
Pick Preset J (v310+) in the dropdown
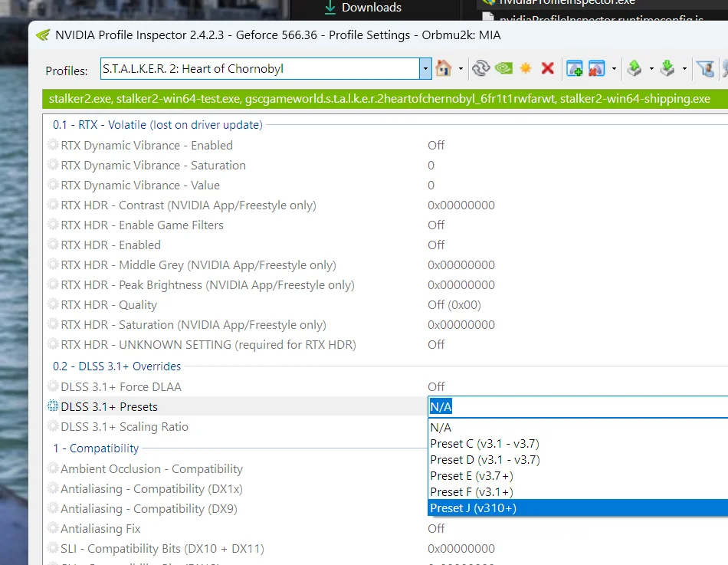(578, 508)
